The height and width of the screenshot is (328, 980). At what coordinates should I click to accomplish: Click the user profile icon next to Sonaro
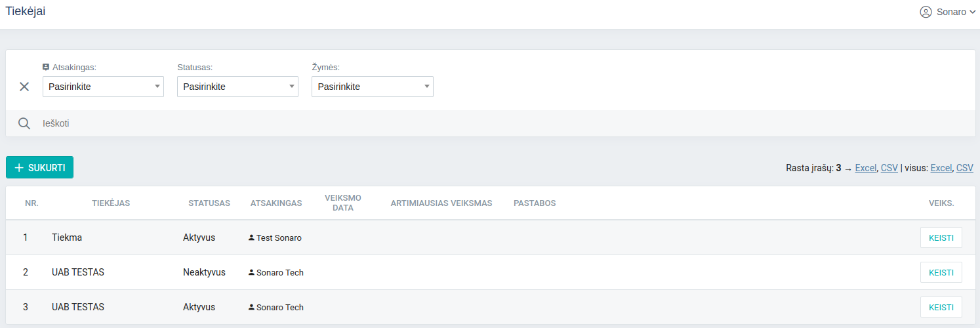pos(926,12)
